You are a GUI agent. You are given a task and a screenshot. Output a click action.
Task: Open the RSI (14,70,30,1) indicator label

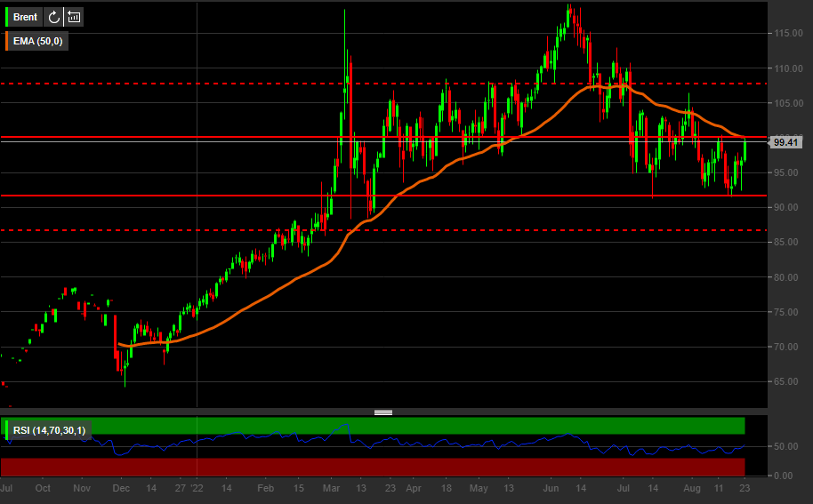click(49, 430)
